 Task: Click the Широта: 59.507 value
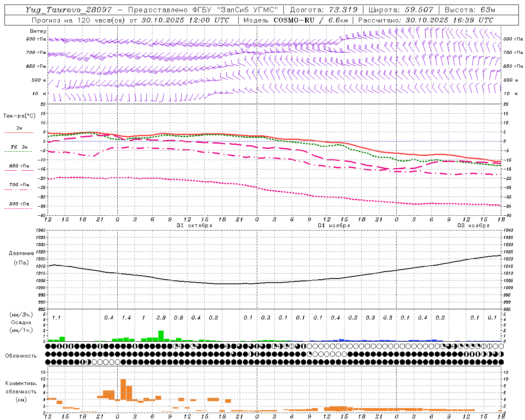tap(401, 10)
